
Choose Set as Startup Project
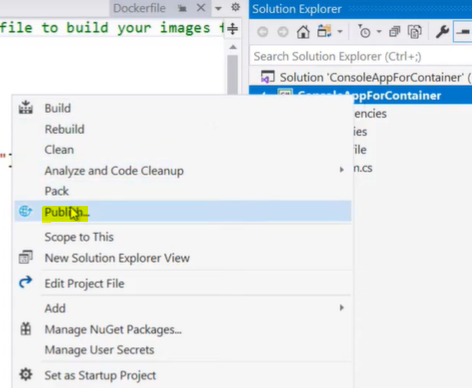[100, 375]
